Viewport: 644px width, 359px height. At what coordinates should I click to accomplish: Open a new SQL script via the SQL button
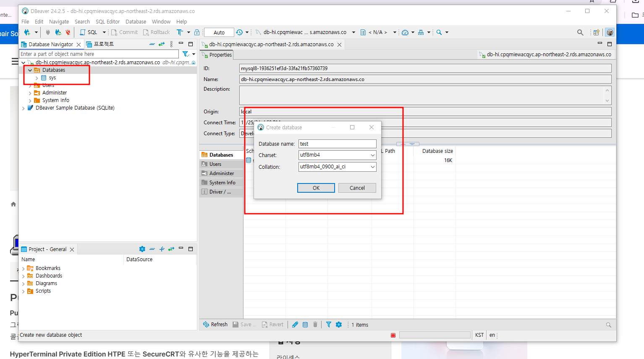click(89, 32)
